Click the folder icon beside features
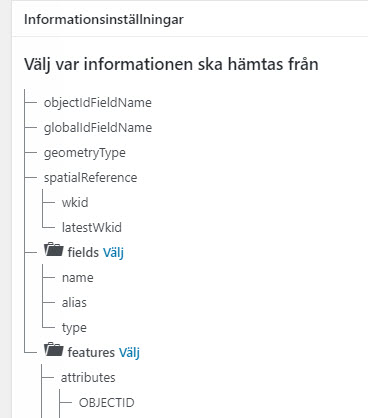 click(54, 350)
